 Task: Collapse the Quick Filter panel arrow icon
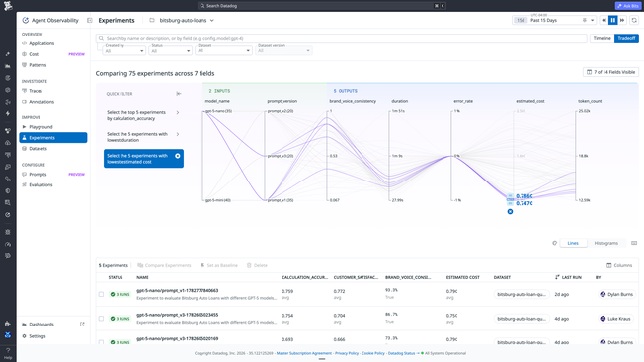(x=179, y=94)
